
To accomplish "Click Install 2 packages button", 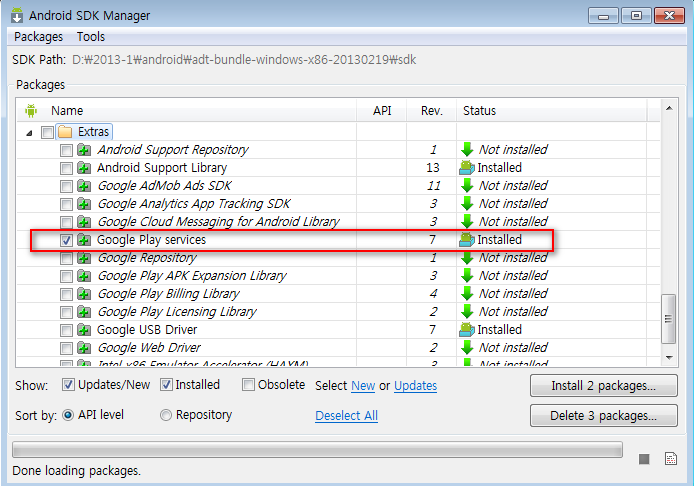I will pos(604,386).
